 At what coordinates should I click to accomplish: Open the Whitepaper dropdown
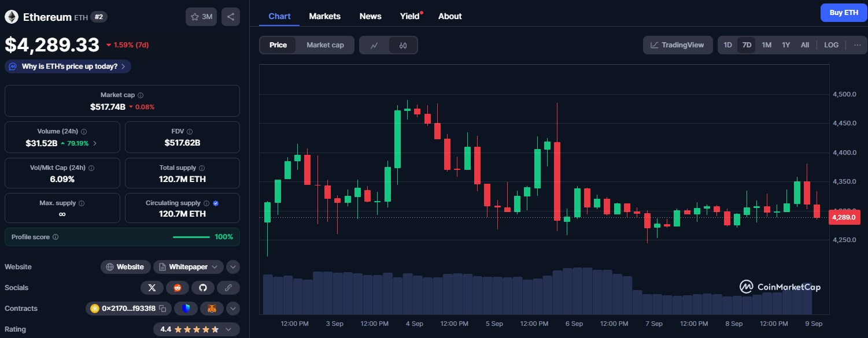point(189,267)
